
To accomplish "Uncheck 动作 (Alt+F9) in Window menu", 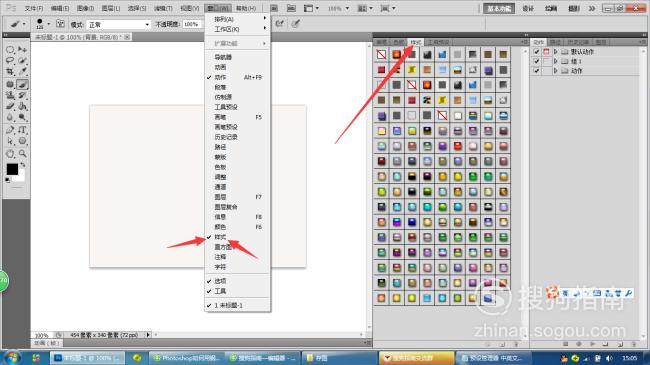I will coord(238,77).
